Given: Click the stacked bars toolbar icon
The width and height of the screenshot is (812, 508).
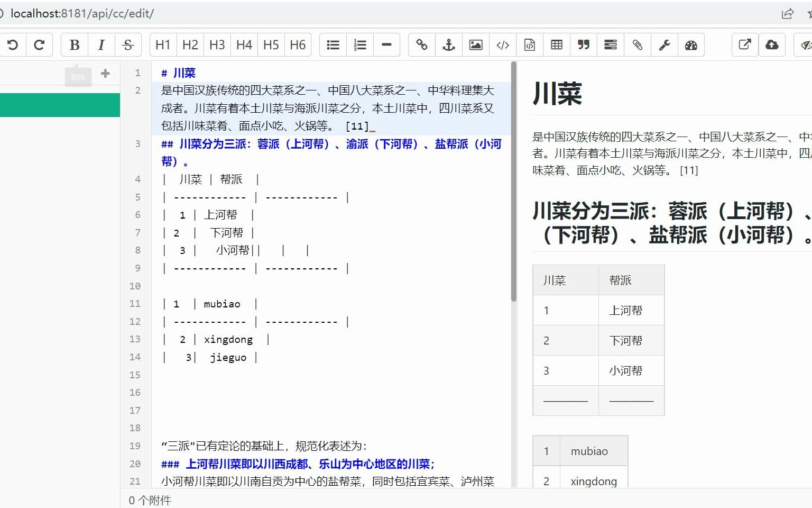Looking at the screenshot, I should 611,45.
